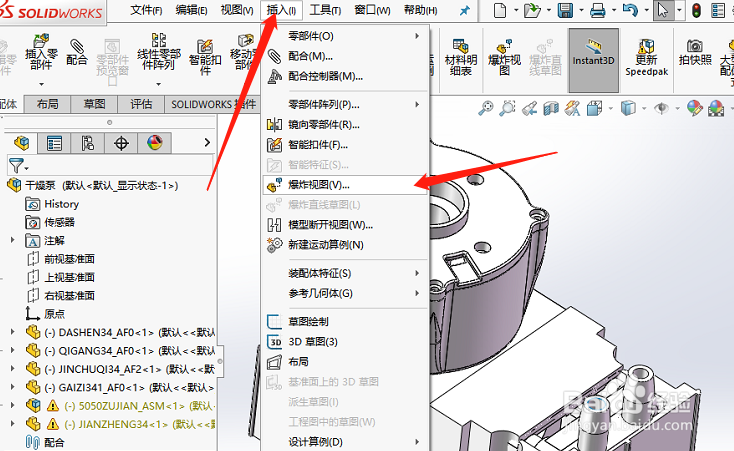Screen dimensions: 734x451
Task: Click the Print icon
Action: (598, 10)
